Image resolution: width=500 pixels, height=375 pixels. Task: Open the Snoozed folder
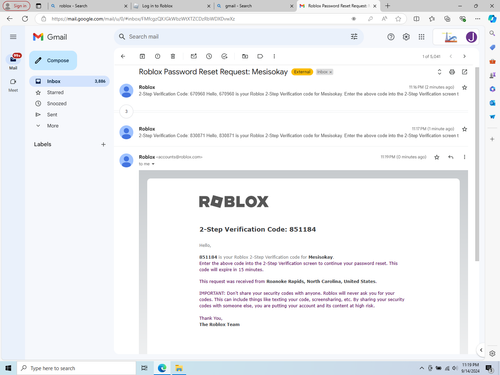pyautogui.click(x=56, y=103)
